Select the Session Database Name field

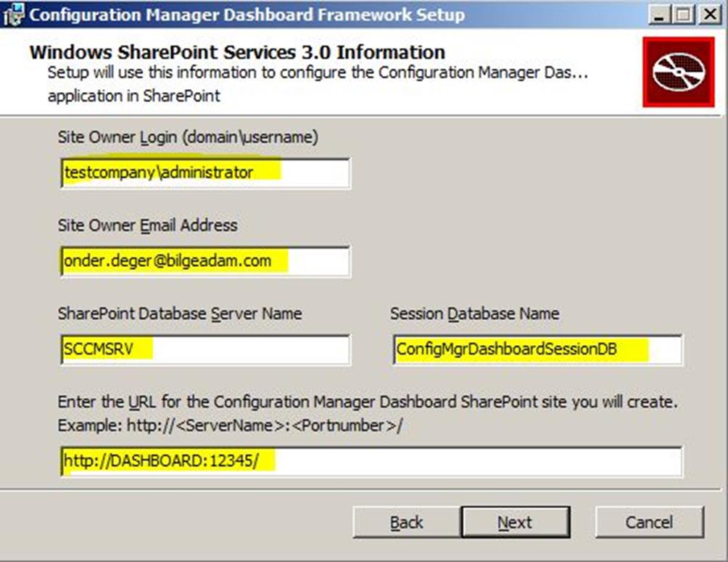[x=537, y=350]
